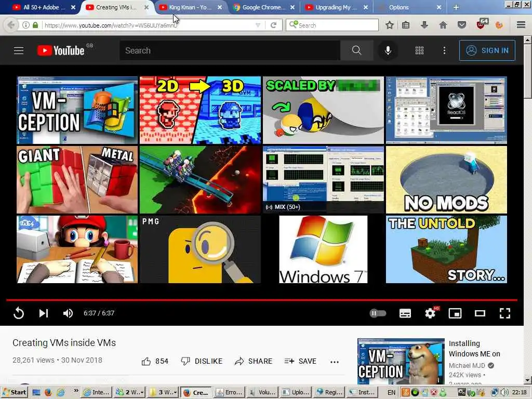Open the URL history dropdown arrow

pos(258,25)
